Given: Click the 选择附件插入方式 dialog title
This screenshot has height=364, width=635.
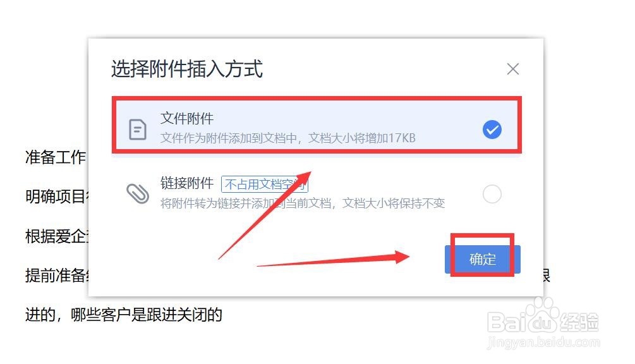Looking at the screenshot, I should pos(187,68).
